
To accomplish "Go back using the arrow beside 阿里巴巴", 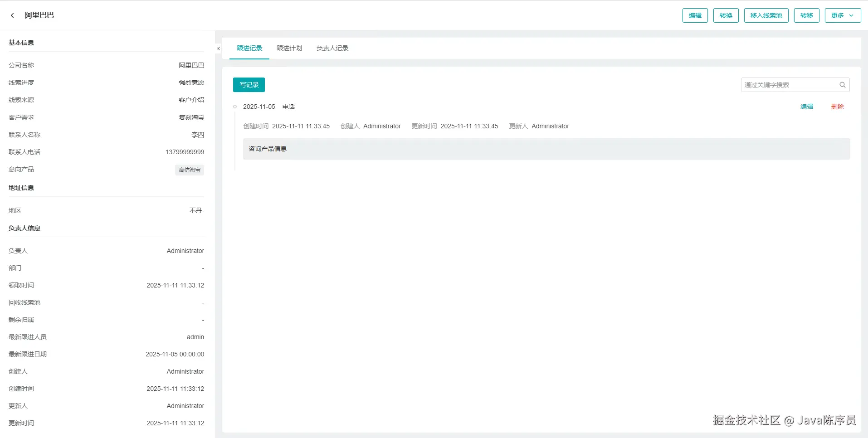I will (12, 15).
